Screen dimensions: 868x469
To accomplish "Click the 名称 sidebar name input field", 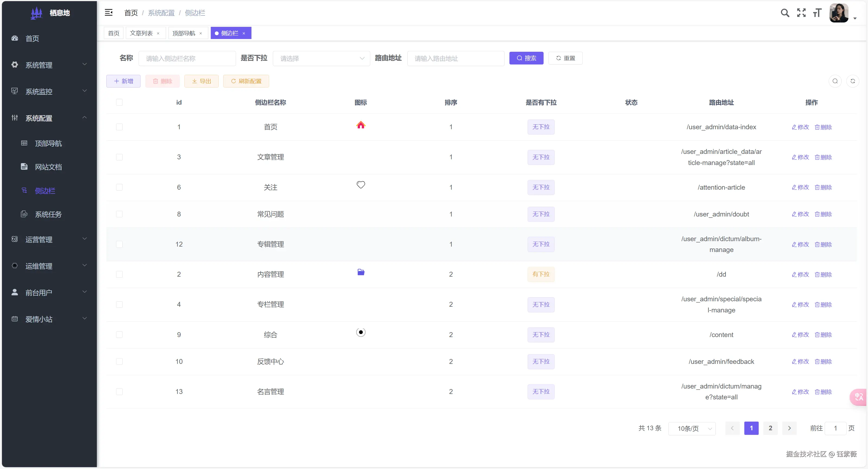I will pyautogui.click(x=187, y=59).
